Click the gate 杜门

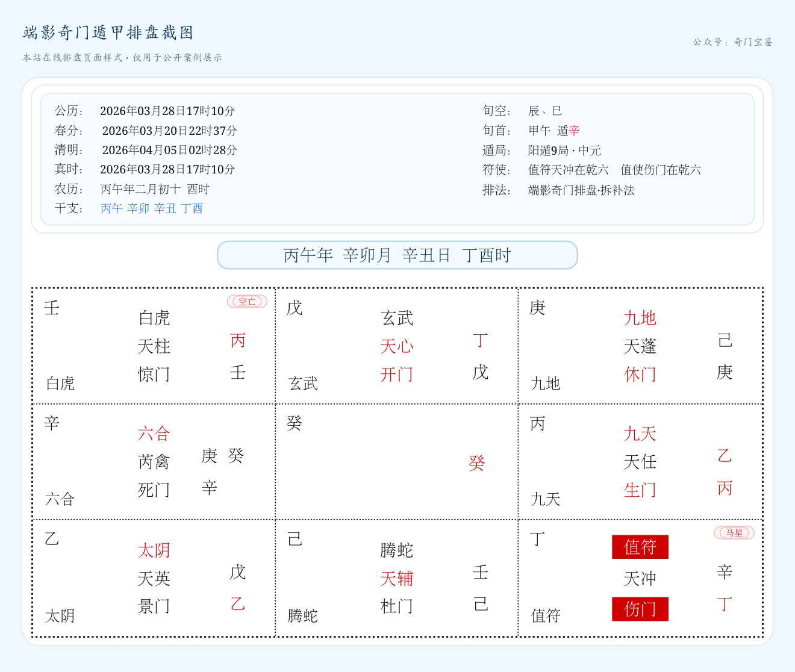[x=397, y=606]
